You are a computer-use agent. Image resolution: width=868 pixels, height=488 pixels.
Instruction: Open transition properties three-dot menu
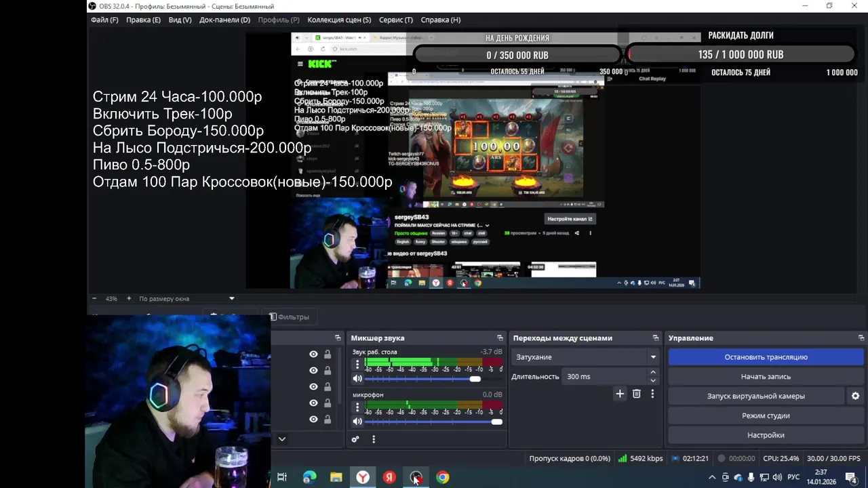click(652, 393)
